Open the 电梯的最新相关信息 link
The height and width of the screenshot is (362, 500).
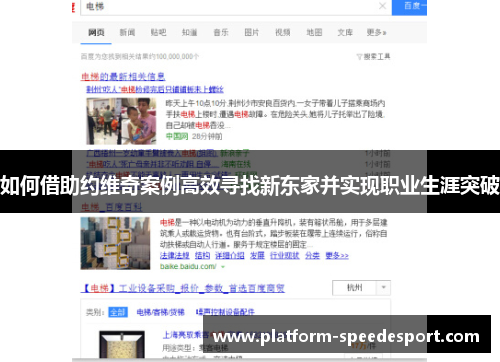[123, 77]
